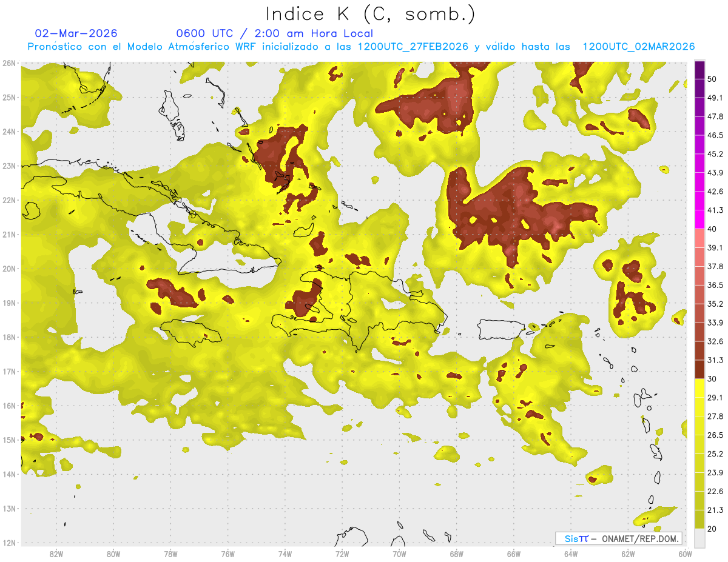Select the "17N" latitude label
The width and height of the screenshot is (728, 562).
(9, 371)
